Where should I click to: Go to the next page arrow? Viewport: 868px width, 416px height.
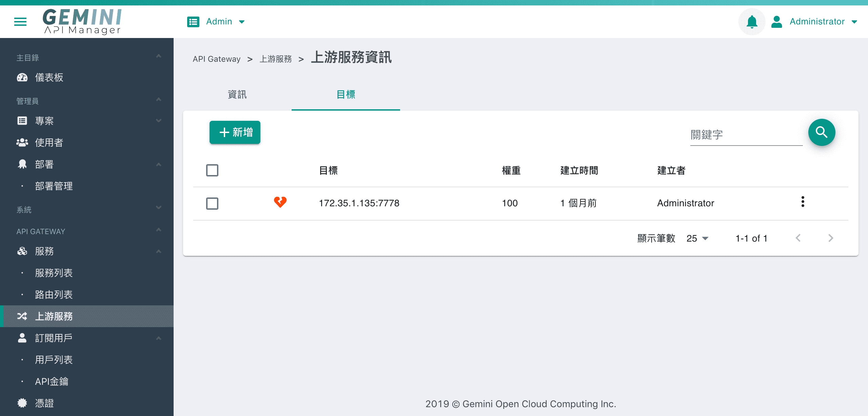pos(831,238)
